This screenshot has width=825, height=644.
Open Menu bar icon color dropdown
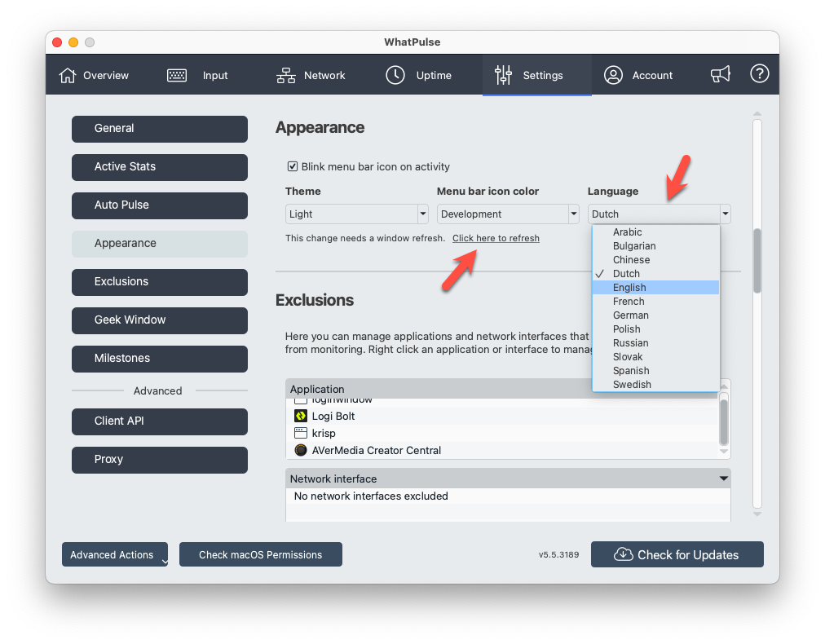(508, 214)
